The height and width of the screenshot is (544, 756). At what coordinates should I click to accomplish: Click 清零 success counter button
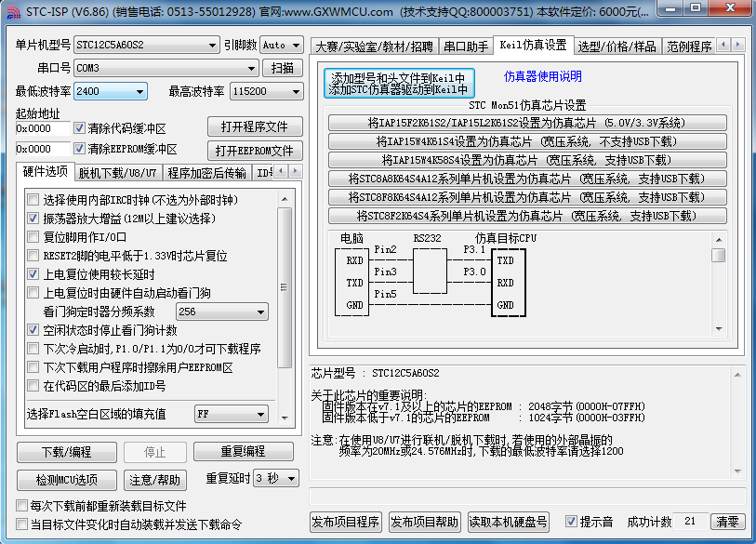pyautogui.click(x=727, y=522)
